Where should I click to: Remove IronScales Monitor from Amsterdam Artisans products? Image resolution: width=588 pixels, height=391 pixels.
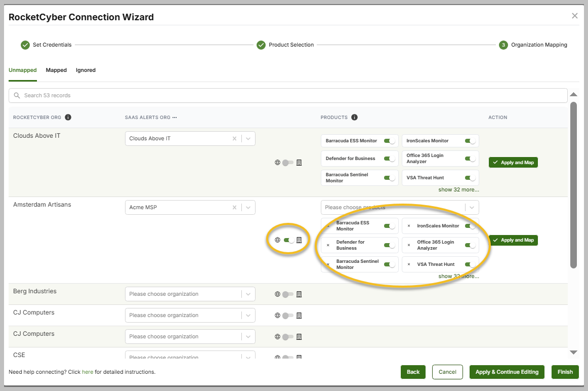click(x=409, y=226)
